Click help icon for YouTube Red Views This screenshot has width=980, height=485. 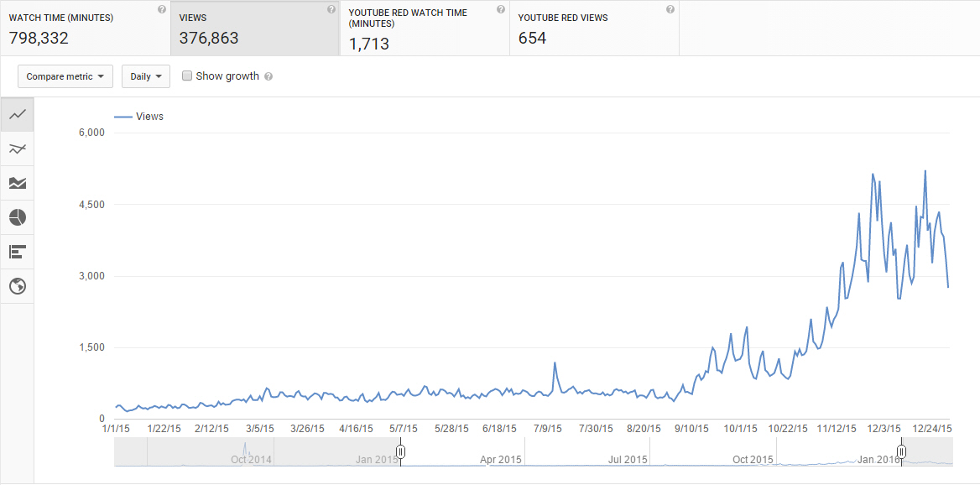(670, 10)
